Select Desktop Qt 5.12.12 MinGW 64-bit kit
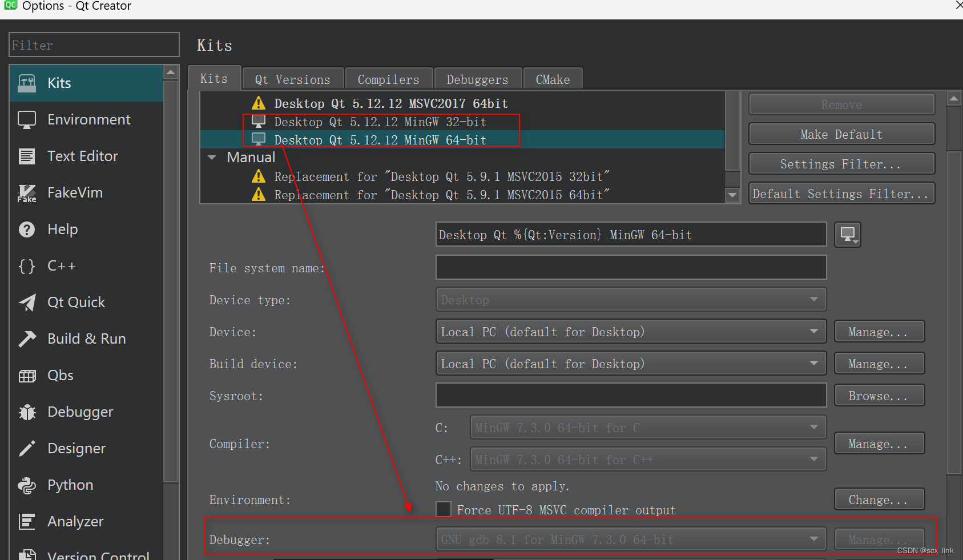This screenshot has height=560, width=963. [x=380, y=140]
